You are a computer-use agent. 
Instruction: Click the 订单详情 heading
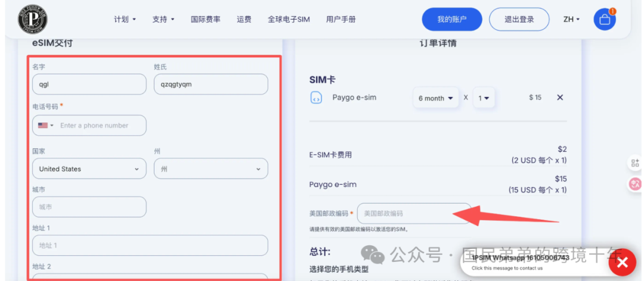438,43
